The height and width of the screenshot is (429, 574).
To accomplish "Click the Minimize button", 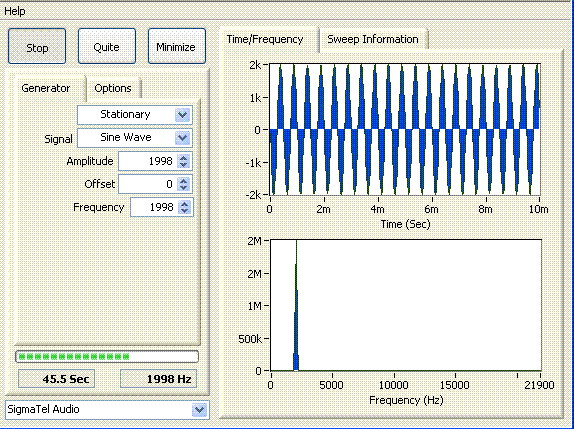I will coord(177,46).
